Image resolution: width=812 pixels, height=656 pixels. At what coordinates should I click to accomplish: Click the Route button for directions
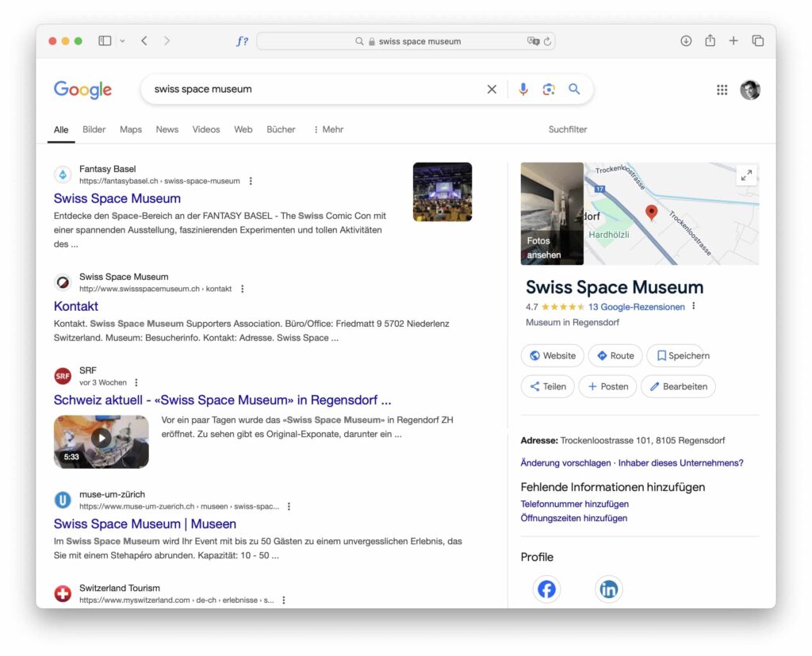pyautogui.click(x=615, y=355)
